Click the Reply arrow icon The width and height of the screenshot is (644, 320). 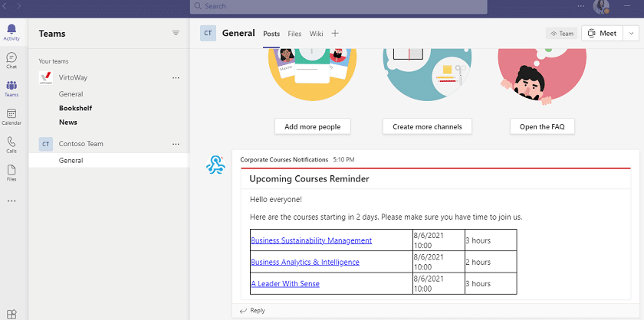tap(244, 311)
